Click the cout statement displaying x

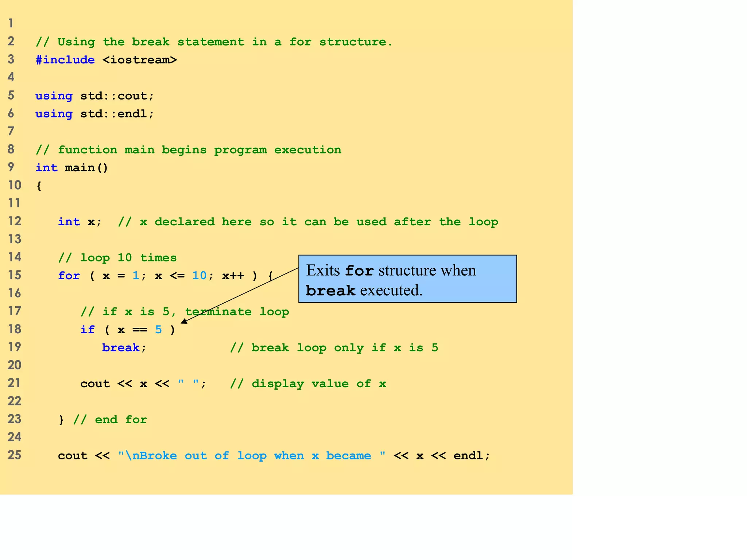(143, 384)
